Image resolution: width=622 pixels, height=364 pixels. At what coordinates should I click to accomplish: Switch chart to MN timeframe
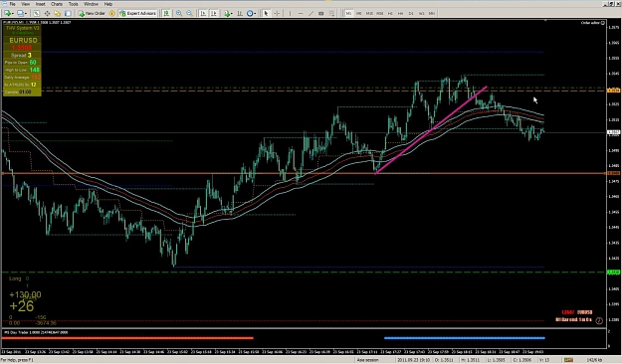[x=432, y=14]
